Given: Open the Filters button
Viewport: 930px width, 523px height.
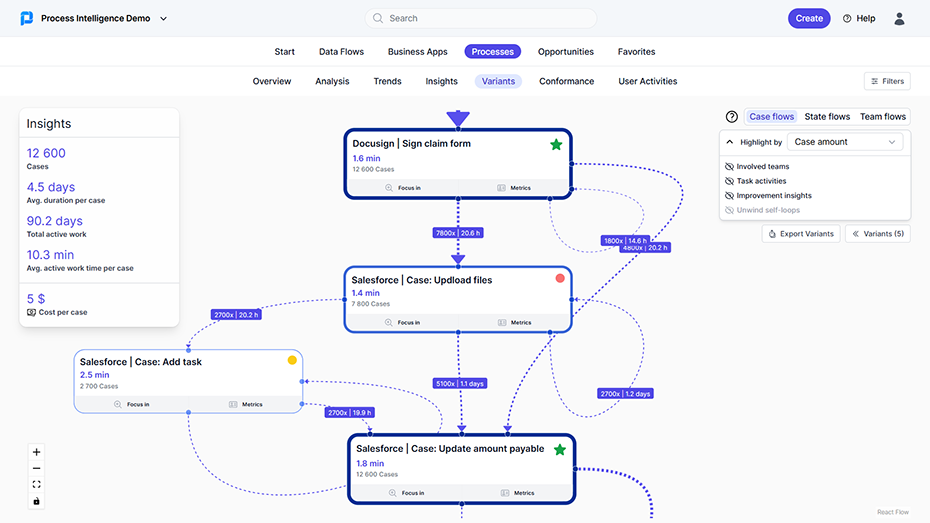Looking at the screenshot, I should pyautogui.click(x=887, y=81).
